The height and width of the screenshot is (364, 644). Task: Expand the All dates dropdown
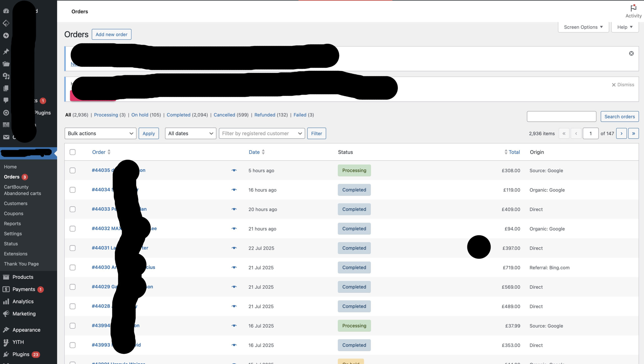point(190,133)
